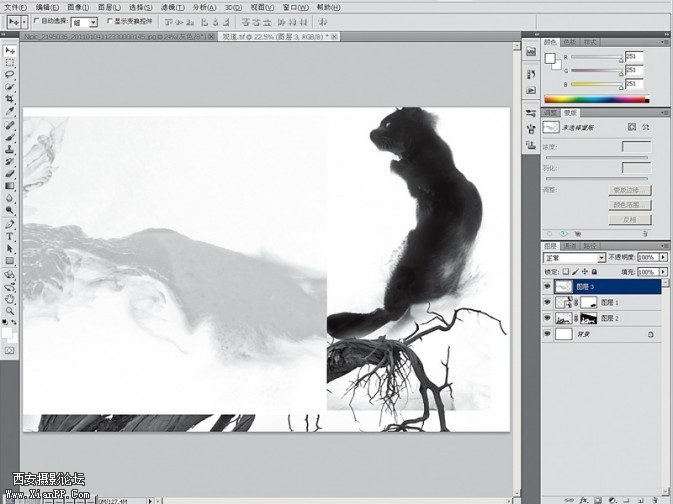Select the Healing Brush tool
Screen dimensions: 673x504
point(9,125)
